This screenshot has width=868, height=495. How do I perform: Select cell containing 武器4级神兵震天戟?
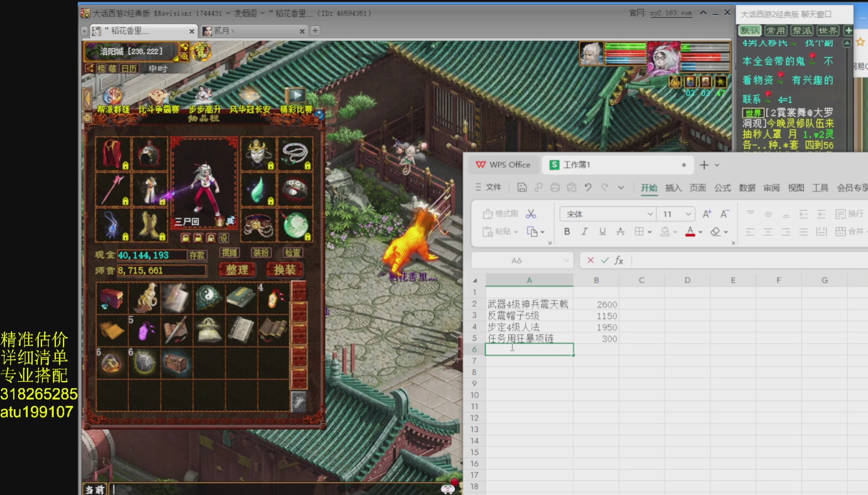[529, 304]
